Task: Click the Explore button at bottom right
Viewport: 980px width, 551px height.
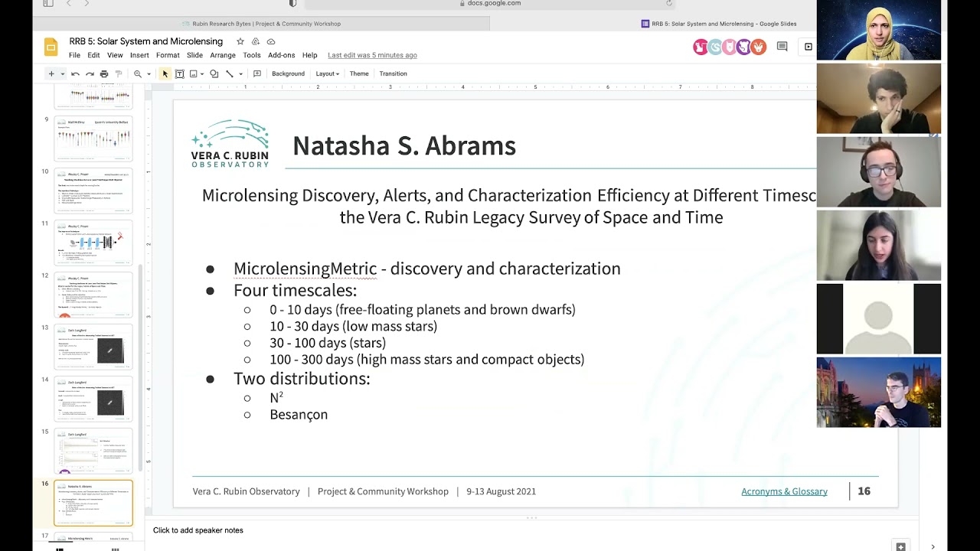Action: [x=900, y=546]
